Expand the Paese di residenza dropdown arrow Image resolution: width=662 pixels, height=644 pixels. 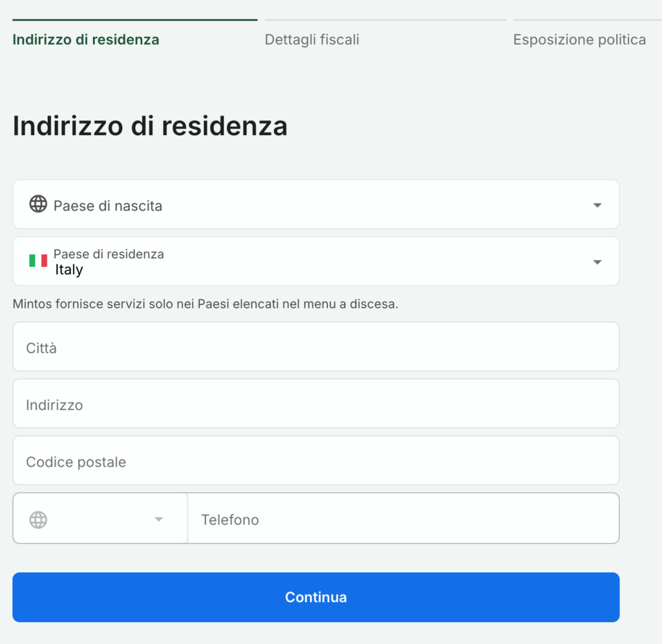[x=597, y=262]
